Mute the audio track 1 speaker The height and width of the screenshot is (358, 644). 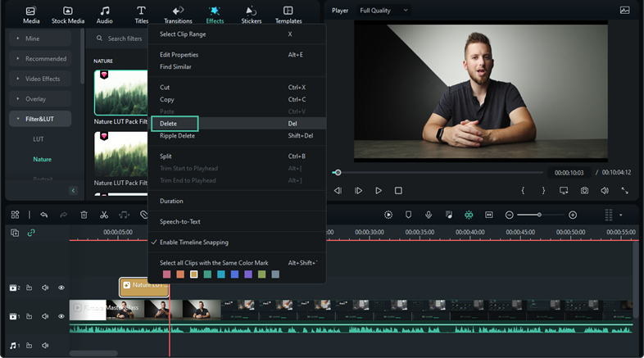point(45,345)
